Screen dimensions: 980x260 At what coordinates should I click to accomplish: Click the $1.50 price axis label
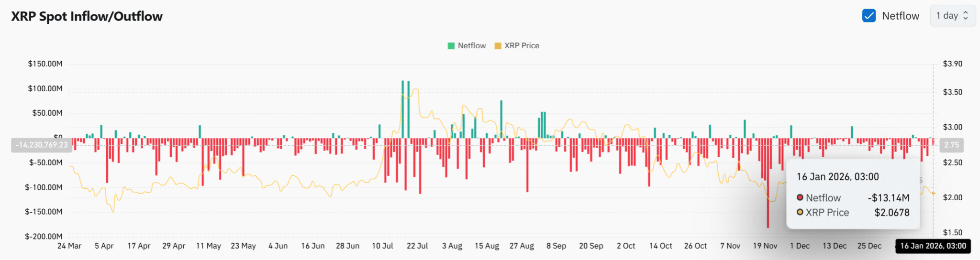(x=952, y=233)
